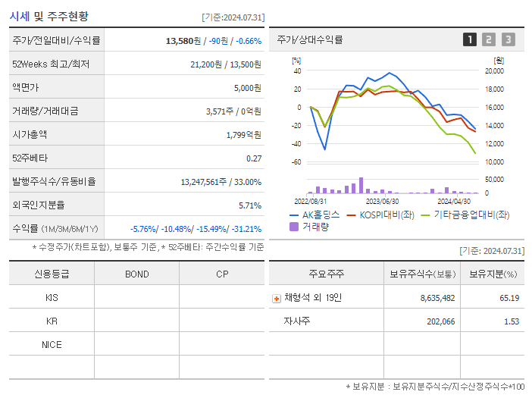Screen dimensions: 532x398
Task: Select the 65.19 ownership value
Action: (509, 298)
